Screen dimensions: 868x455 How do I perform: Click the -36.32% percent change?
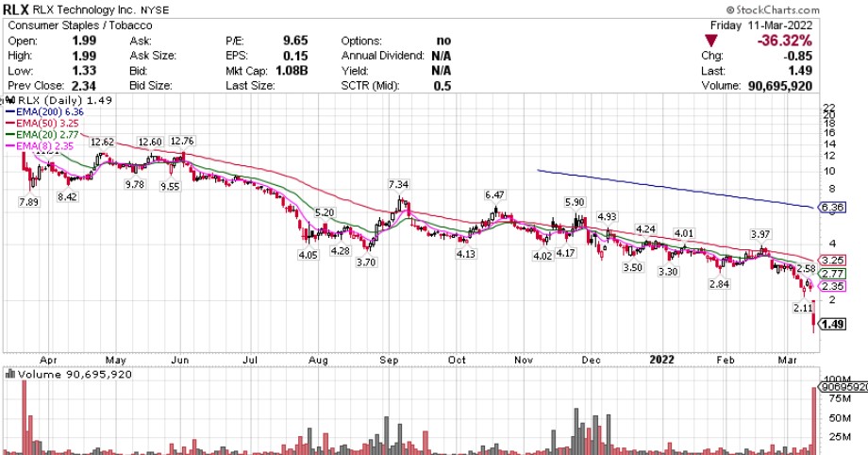tap(785, 41)
